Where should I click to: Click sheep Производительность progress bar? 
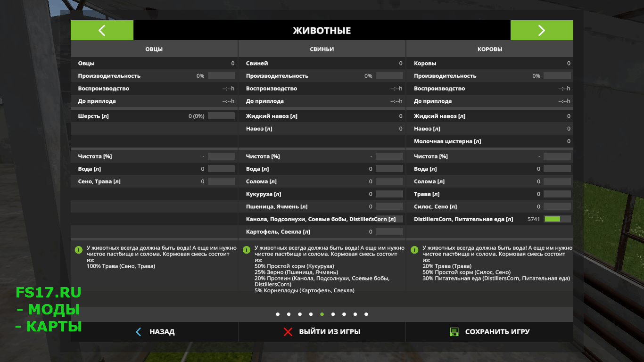(221, 76)
